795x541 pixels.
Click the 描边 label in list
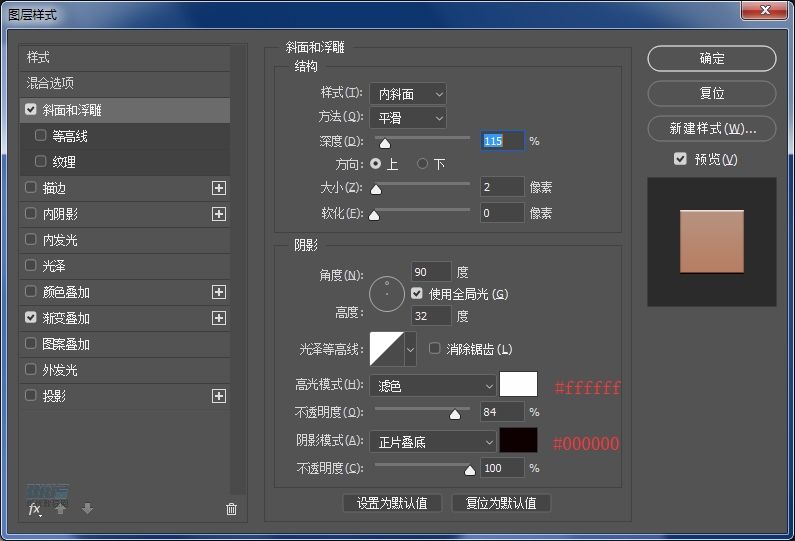54,188
